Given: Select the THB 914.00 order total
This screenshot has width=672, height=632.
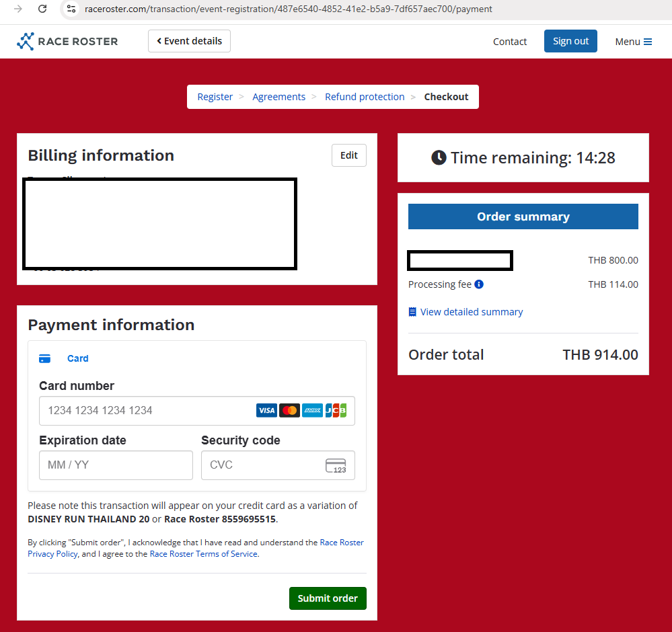Looking at the screenshot, I should 600,355.
